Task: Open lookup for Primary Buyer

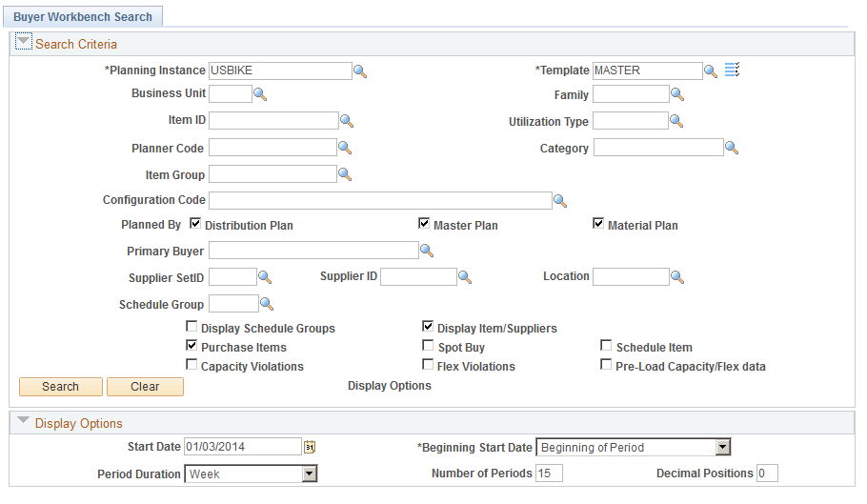Action: click(426, 251)
